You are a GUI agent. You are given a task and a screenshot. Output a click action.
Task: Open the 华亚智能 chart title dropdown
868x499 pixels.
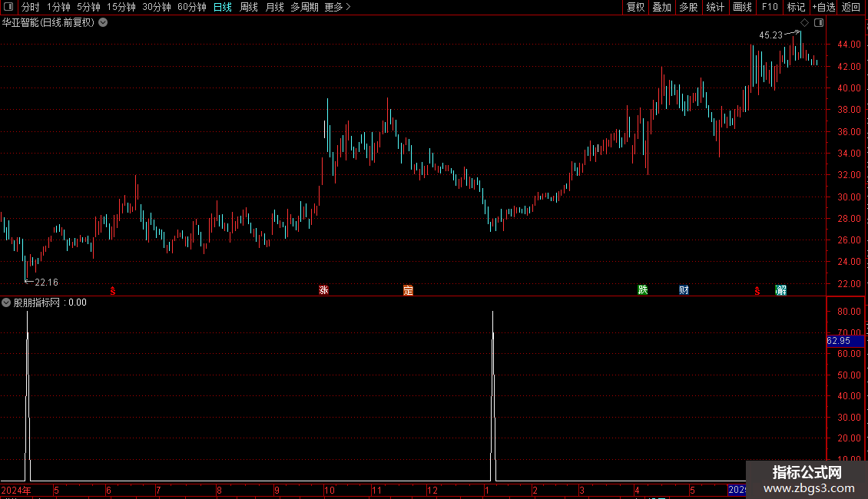tap(103, 23)
